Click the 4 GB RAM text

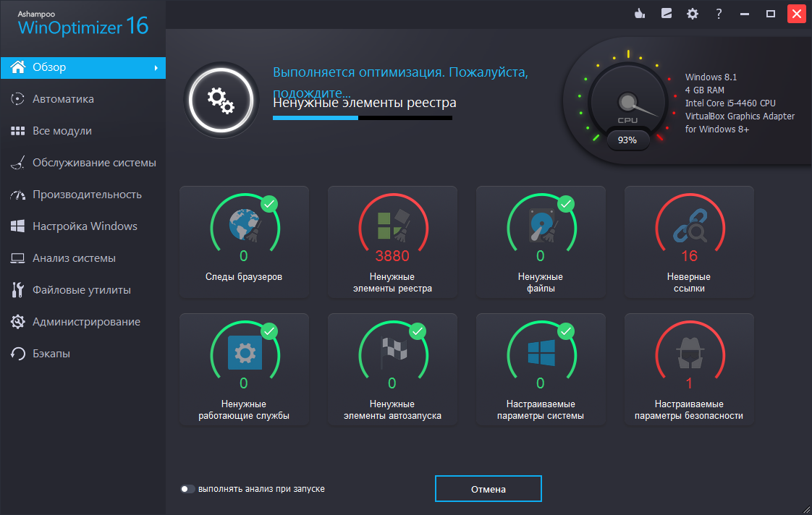coord(705,90)
